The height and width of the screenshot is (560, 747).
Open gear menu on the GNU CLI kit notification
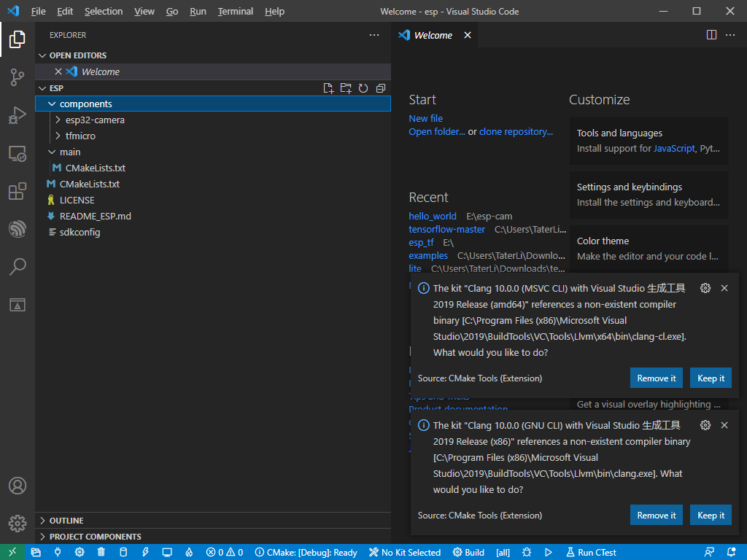(x=705, y=425)
